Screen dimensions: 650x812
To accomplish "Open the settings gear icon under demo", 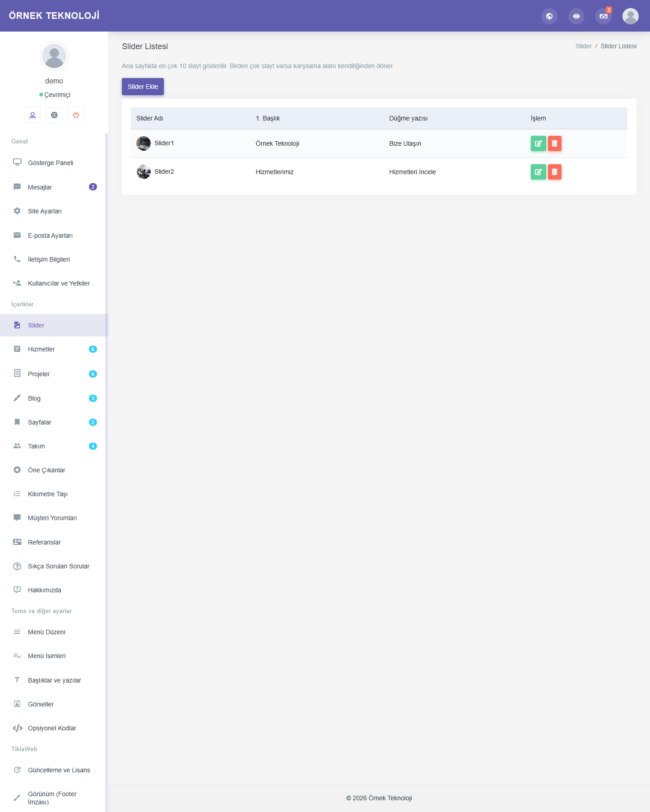I will tap(54, 115).
